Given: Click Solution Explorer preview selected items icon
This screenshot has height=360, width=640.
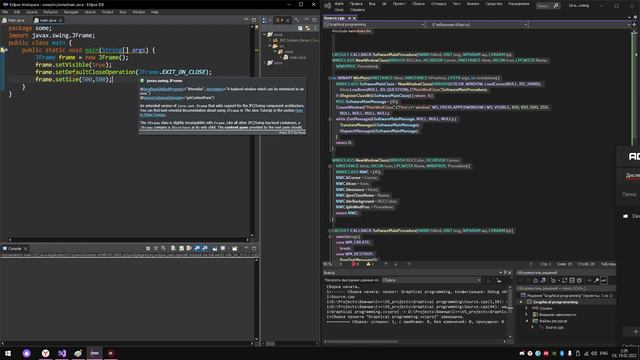Looking at the screenshot, I should point(604,280).
